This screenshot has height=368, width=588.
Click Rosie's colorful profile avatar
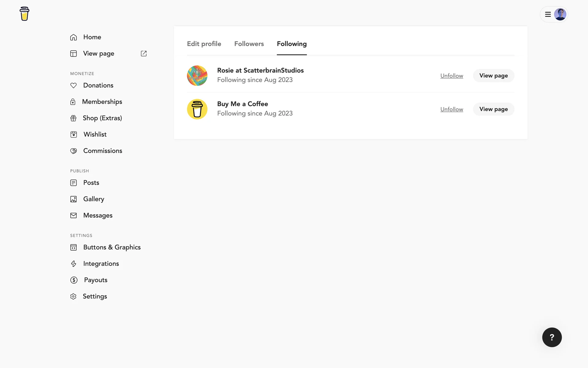click(x=197, y=75)
